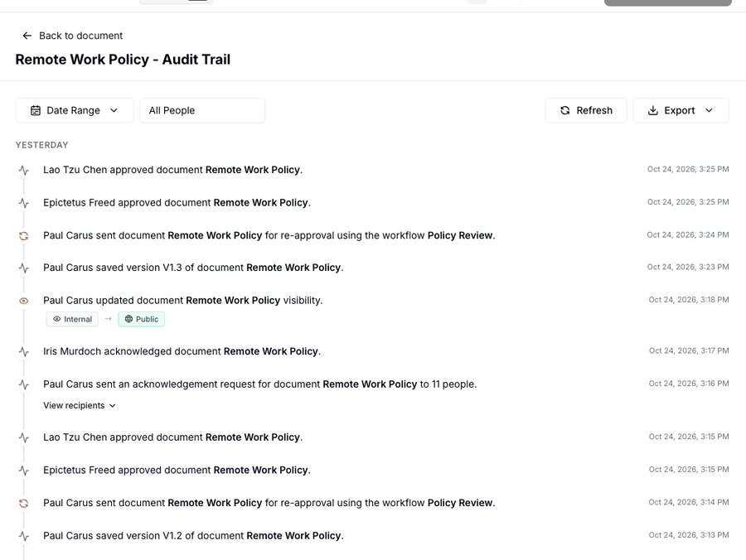The height and width of the screenshot is (560, 746).
Task: Click the eye icon in Internal badge
Action: click(56, 319)
